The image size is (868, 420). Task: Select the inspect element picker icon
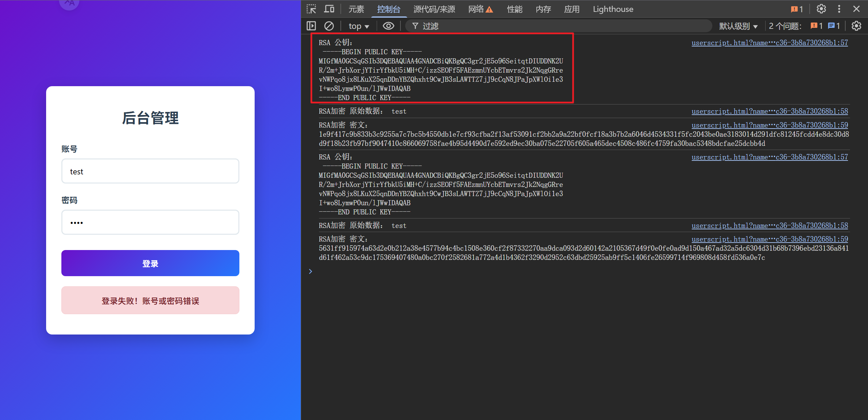point(311,9)
